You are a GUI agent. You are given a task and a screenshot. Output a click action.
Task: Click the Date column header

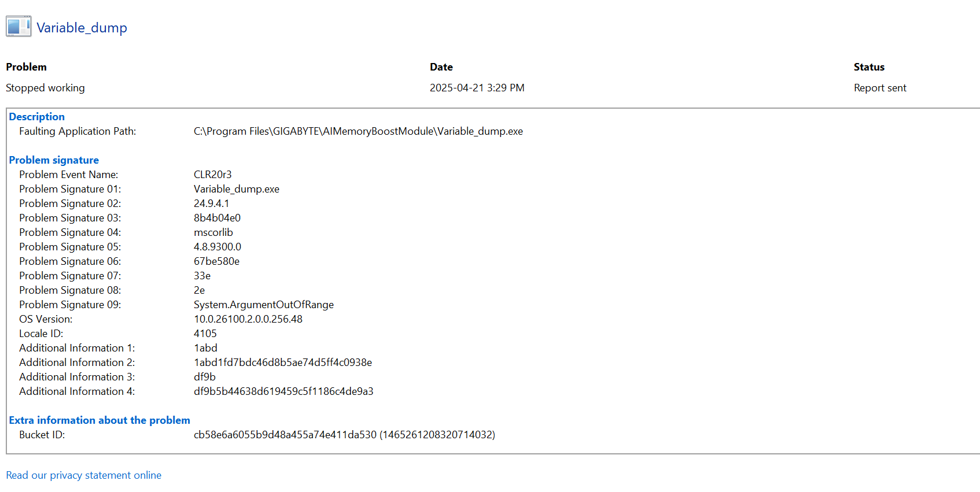pos(441,67)
